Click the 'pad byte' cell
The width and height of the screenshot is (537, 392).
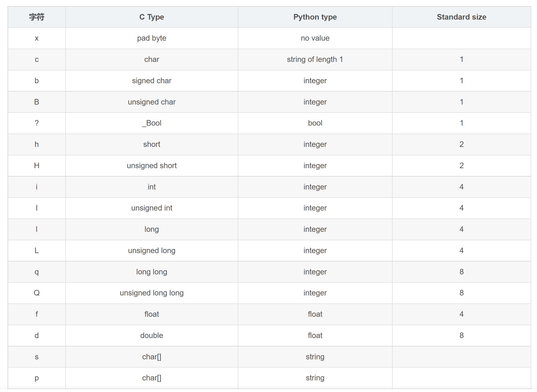tap(152, 38)
